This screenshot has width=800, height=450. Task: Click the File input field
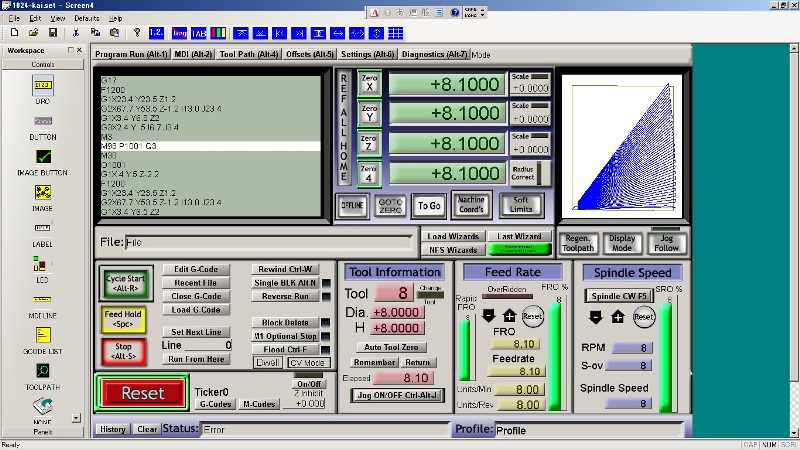coord(269,242)
